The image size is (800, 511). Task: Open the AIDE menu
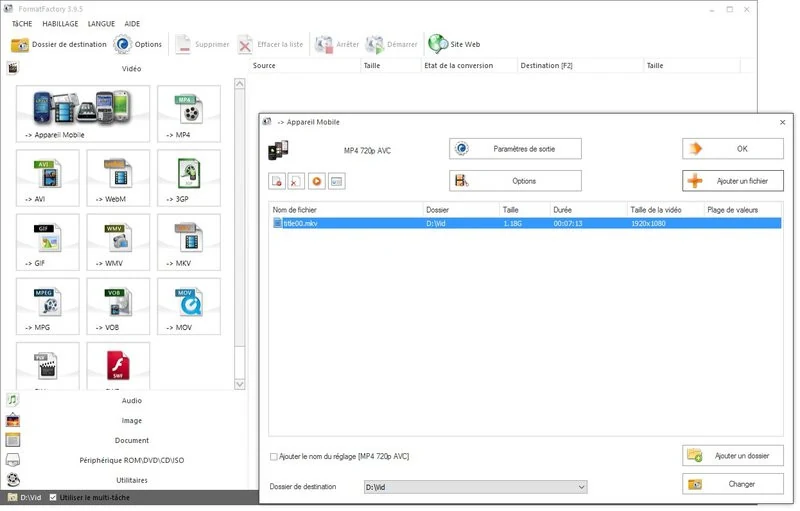pos(132,23)
